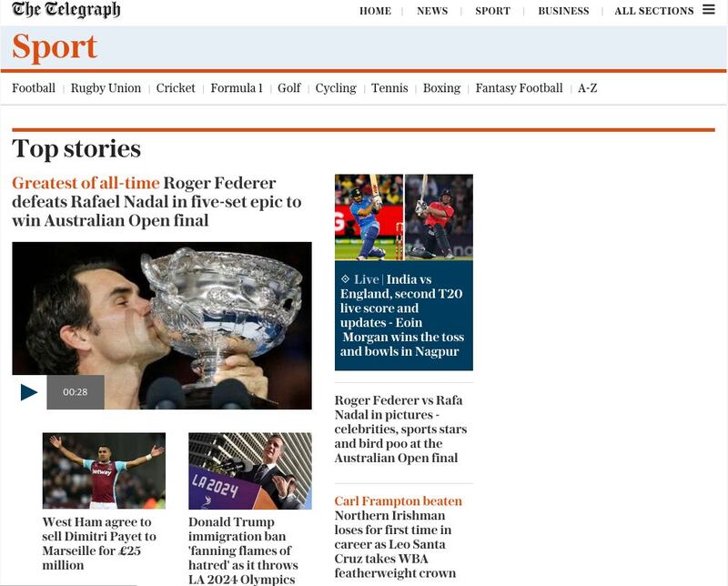Click the India vs England cricket image

(404, 217)
